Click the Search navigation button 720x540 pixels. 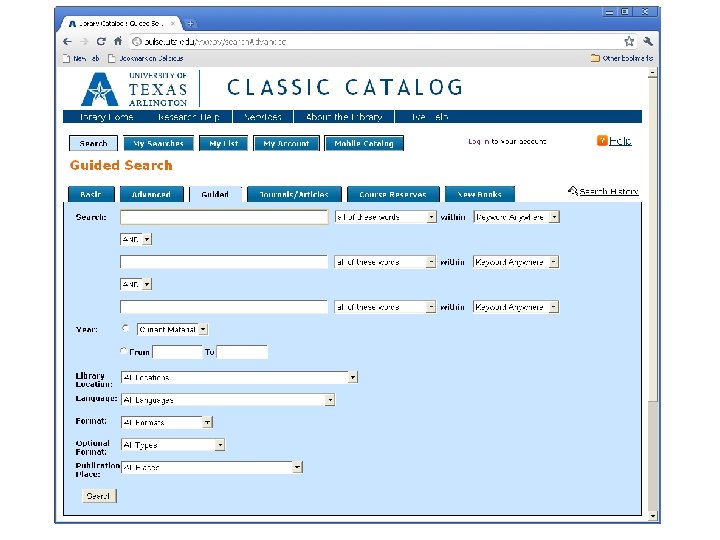(93, 143)
